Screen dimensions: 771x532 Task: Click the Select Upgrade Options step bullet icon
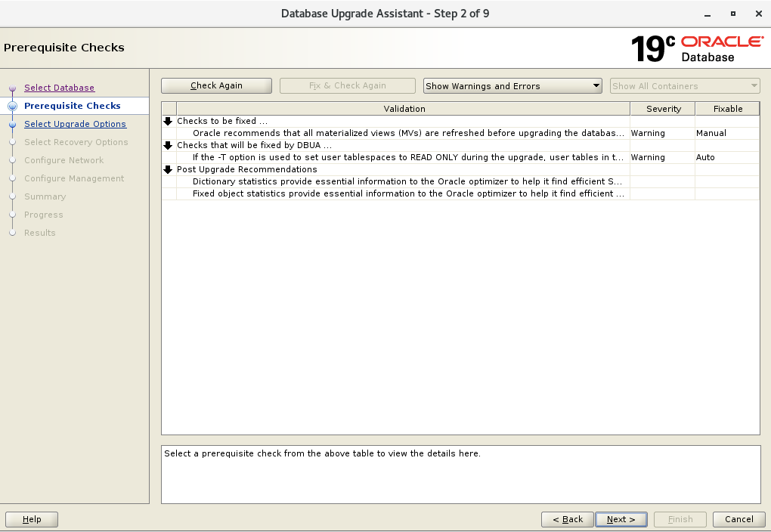[13, 125]
